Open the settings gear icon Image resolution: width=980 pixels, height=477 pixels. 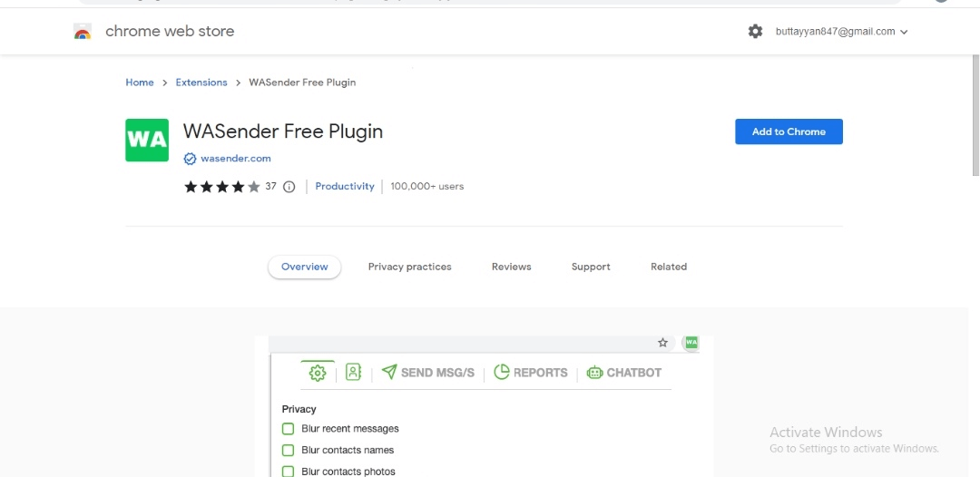(755, 31)
